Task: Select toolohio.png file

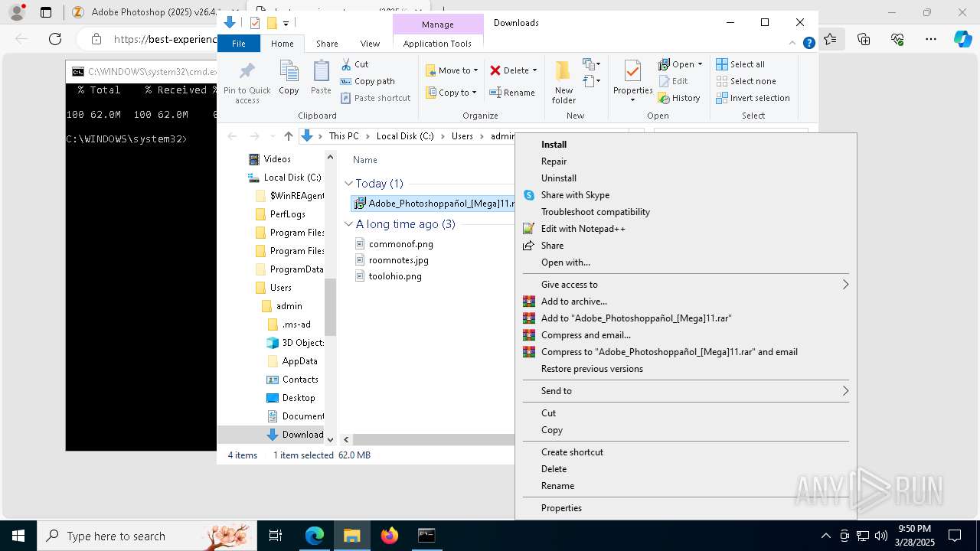Action: [395, 276]
